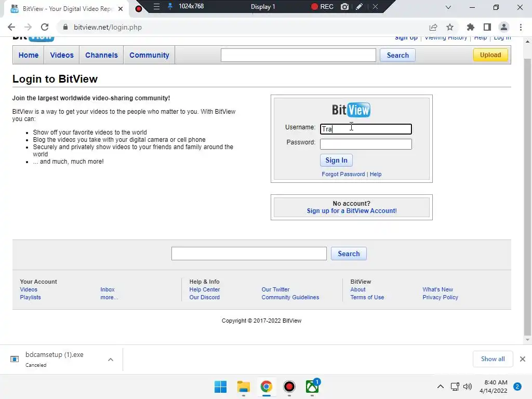532x399 pixels.
Task: Open Terms of Use link
Action: 367,297
